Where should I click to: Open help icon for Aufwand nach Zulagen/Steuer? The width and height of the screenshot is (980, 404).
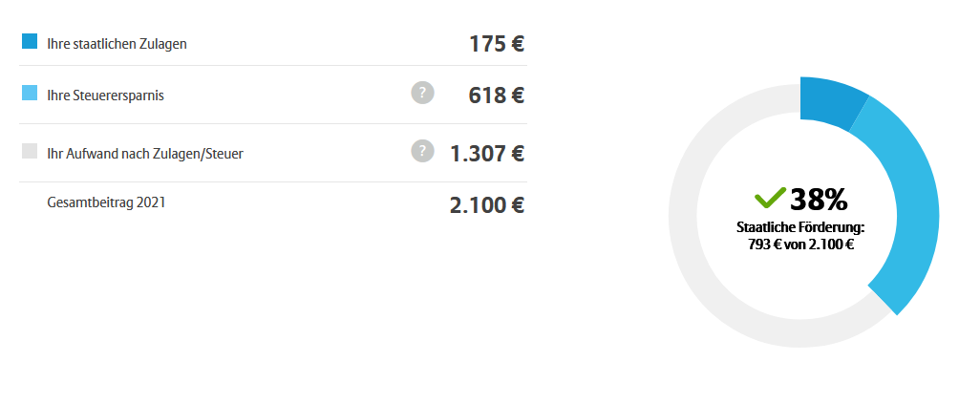tap(422, 151)
